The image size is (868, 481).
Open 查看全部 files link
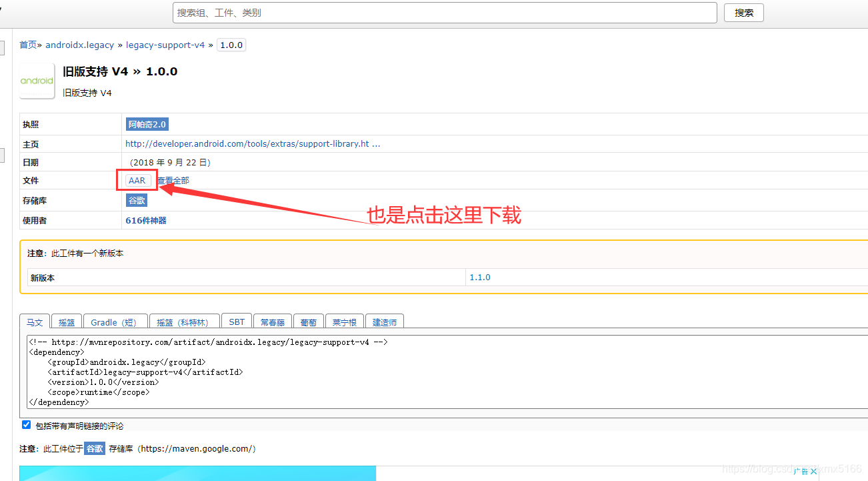[173, 180]
